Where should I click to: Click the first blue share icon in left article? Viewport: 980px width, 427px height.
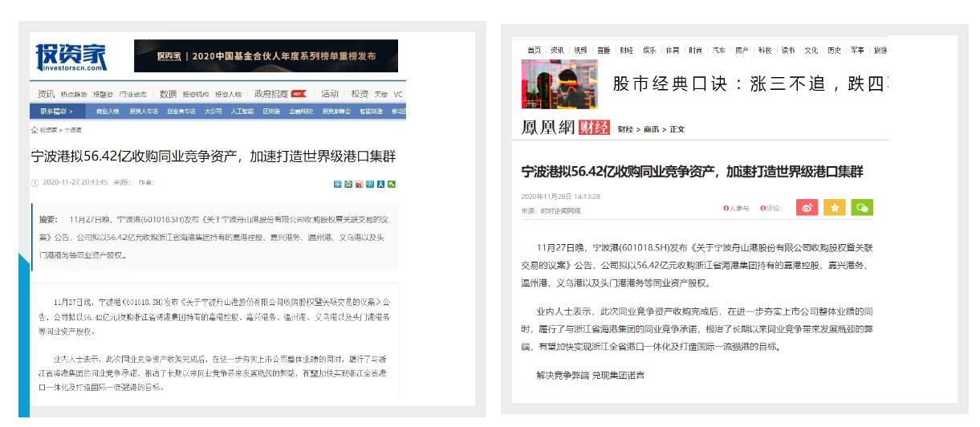point(338,184)
